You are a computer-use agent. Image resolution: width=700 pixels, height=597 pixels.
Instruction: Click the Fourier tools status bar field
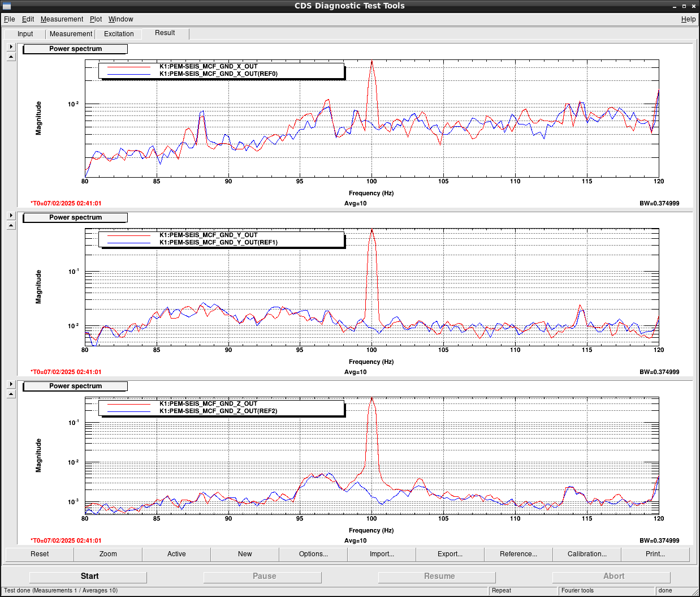tap(607, 590)
